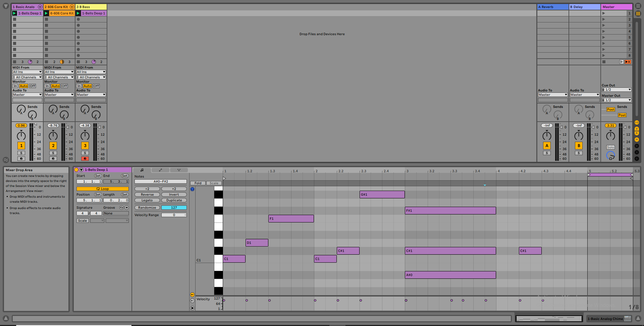The width and height of the screenshot is (644, 326).
Task: Toggle the Sends section selector (S)
Action: coord(637,129)
